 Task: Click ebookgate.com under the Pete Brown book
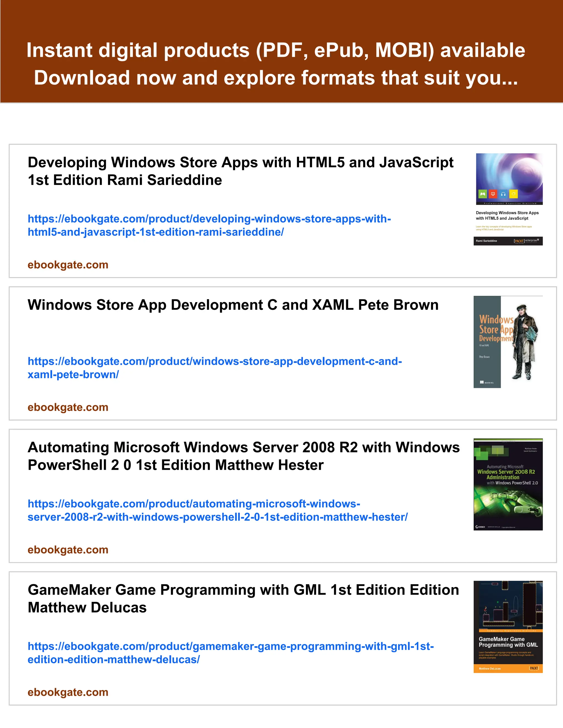tap(68, 407)
